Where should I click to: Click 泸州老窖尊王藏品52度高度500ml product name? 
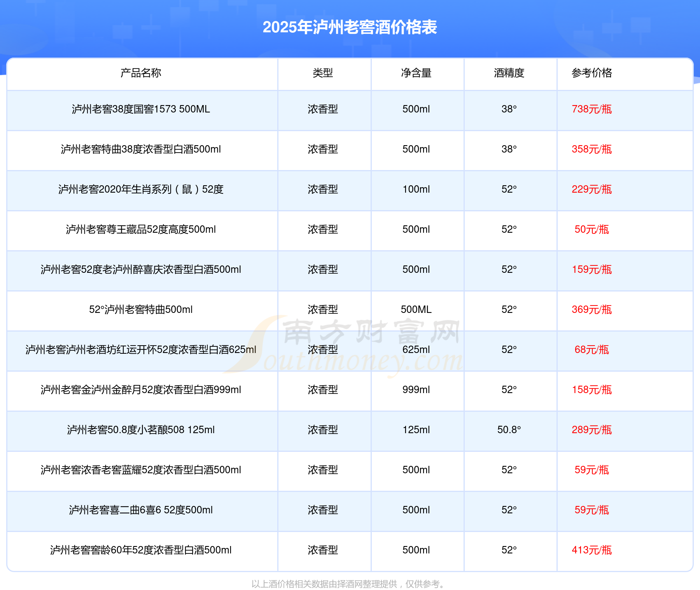pos(141,229)
